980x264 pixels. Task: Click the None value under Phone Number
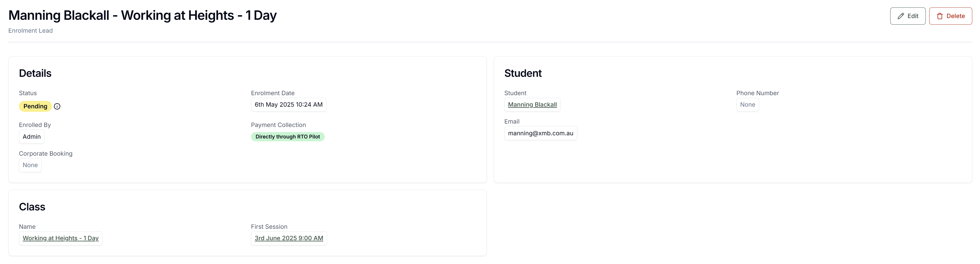748,104
